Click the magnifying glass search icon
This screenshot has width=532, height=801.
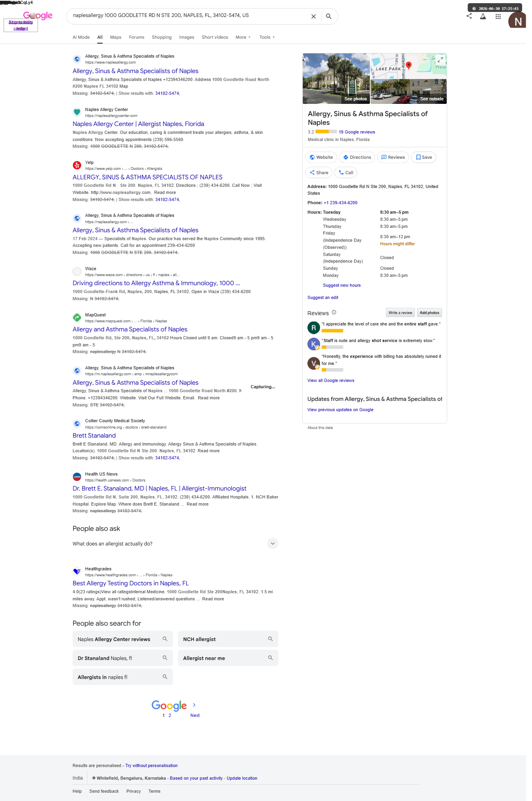click(x=328, y=16)
